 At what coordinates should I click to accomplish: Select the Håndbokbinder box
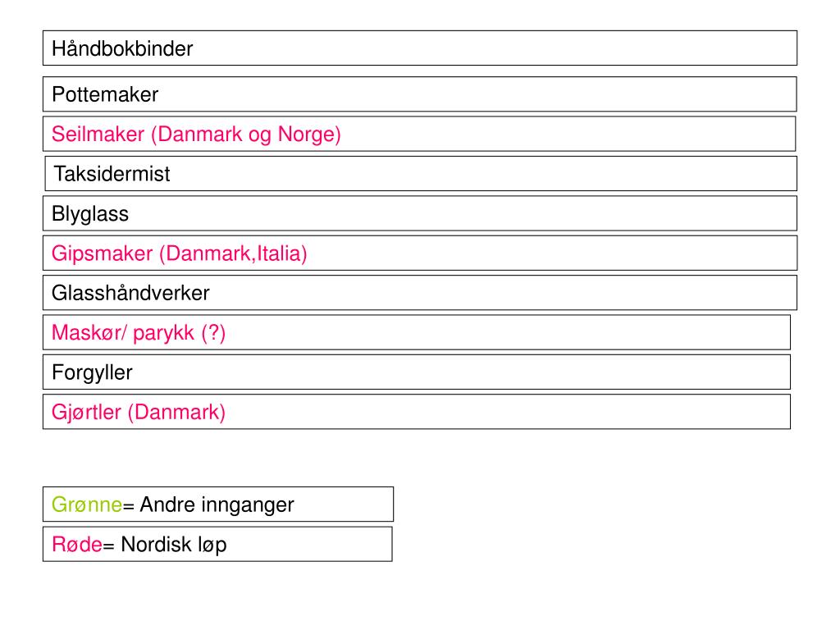click(419, 48)
